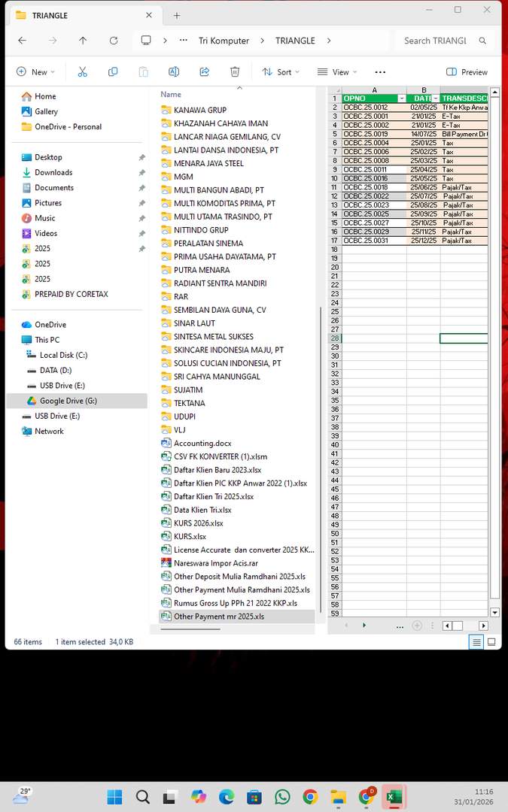
Task: Go up one folder level arrow
Action: coord(83,41)
